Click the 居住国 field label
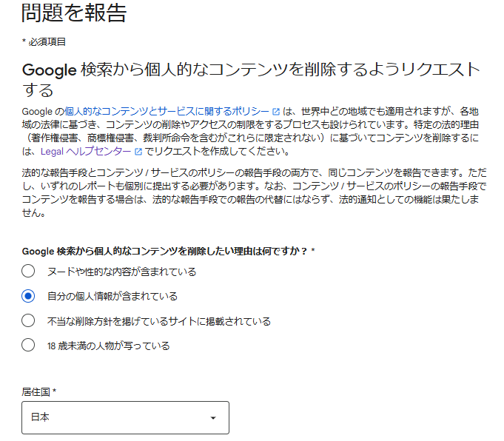The height and width of the screenshot is (441, 504). point(38,391)
